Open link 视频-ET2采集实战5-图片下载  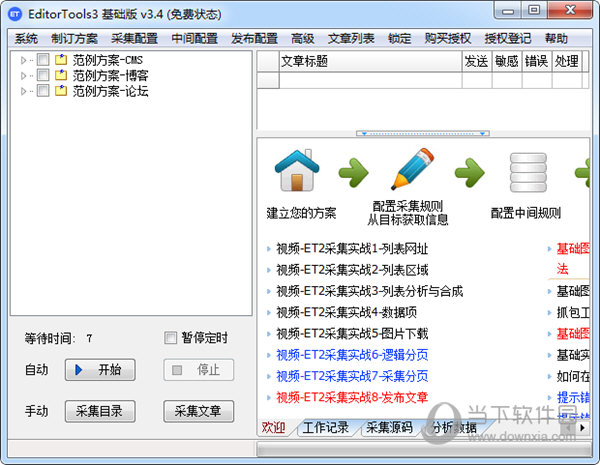coord(352,334)
